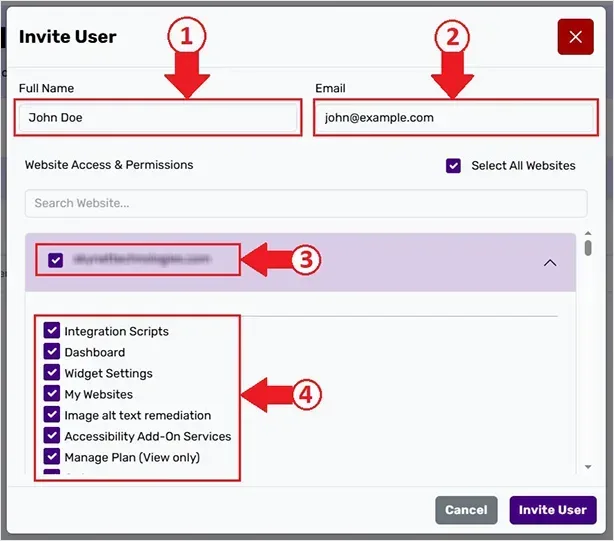Viewport: 614px width, 541px height.
Task: Toggle the My Websites permission checkbox
Action: pos(52,394)
